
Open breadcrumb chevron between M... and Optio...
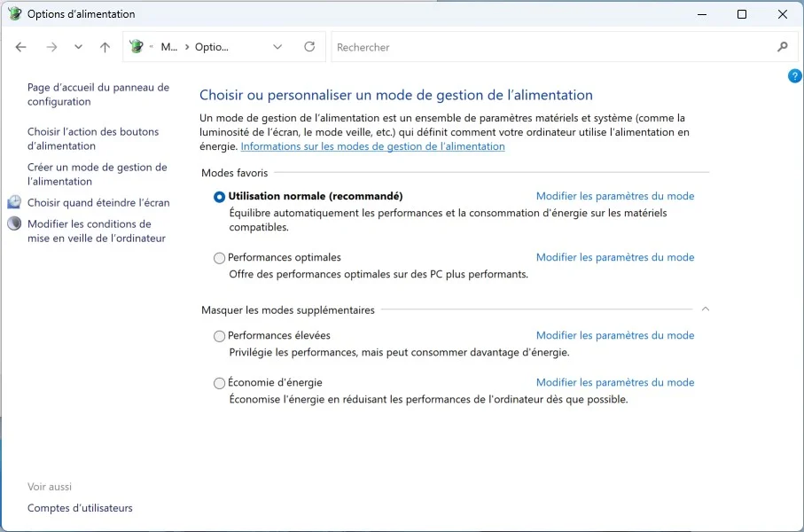[x=187, y=47]
